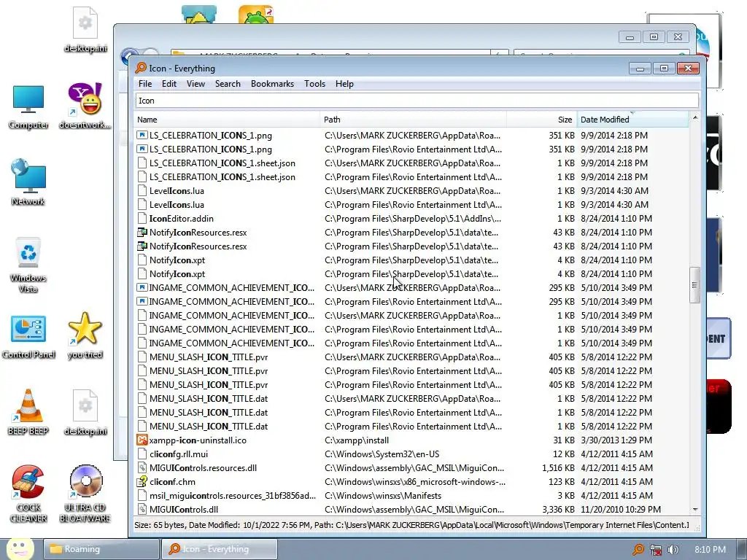Select the MIGUIControls.dll file name

[184, 509]
